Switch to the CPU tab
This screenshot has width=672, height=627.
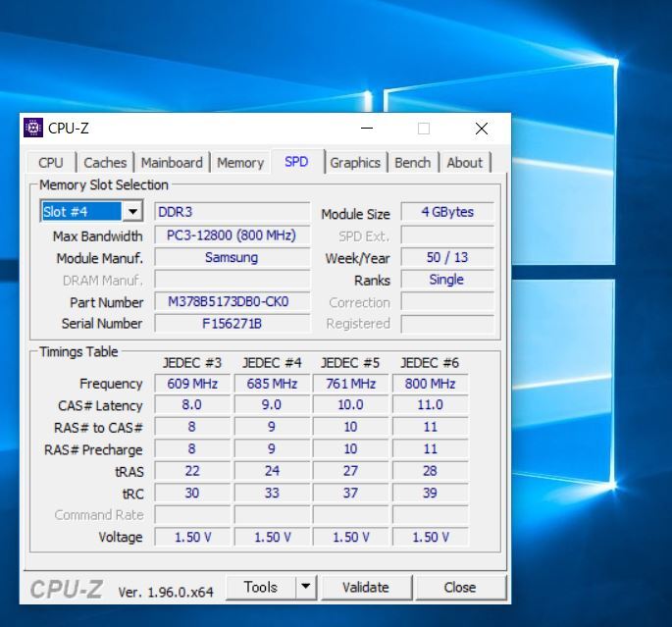(51, 163)
